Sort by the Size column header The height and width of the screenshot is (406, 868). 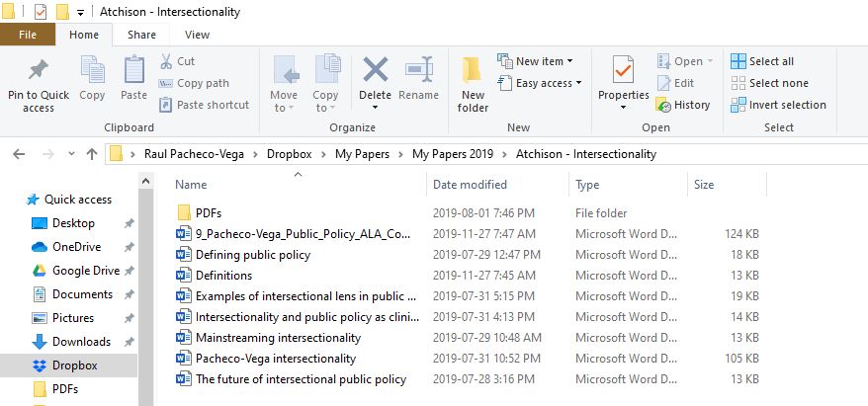coord(704,185)
